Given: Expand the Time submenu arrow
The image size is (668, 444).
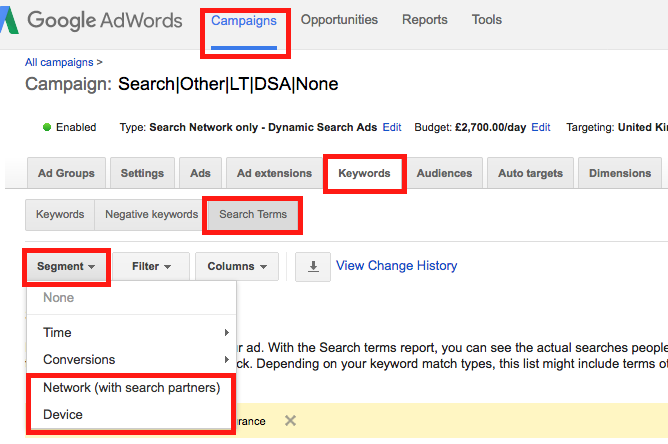Looking at the screenshot, I should click(227, 332).
